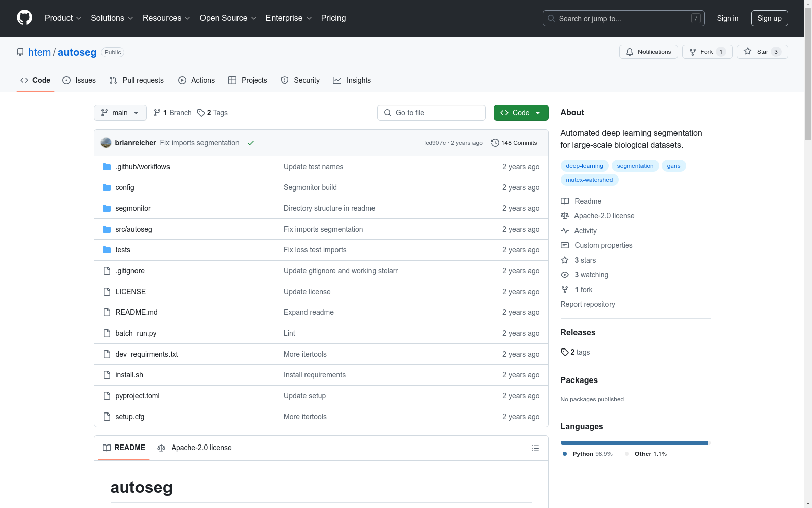Click the fork icon beside 1 fork
The image size is (812, 508).
point(565,290)
